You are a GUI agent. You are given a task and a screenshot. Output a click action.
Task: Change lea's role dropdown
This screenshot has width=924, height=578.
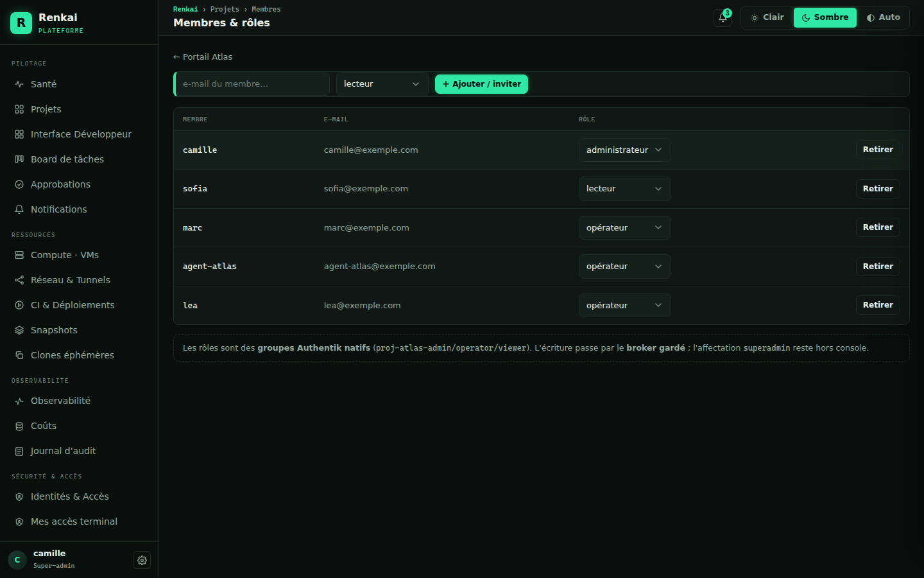click(x=625, y=305)
